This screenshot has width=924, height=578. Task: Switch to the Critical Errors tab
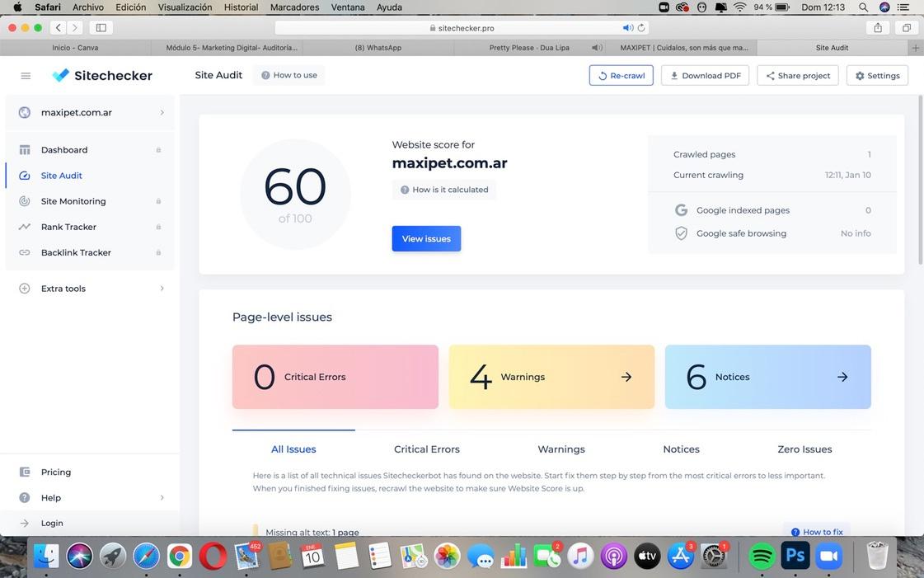tap(427, 449)
